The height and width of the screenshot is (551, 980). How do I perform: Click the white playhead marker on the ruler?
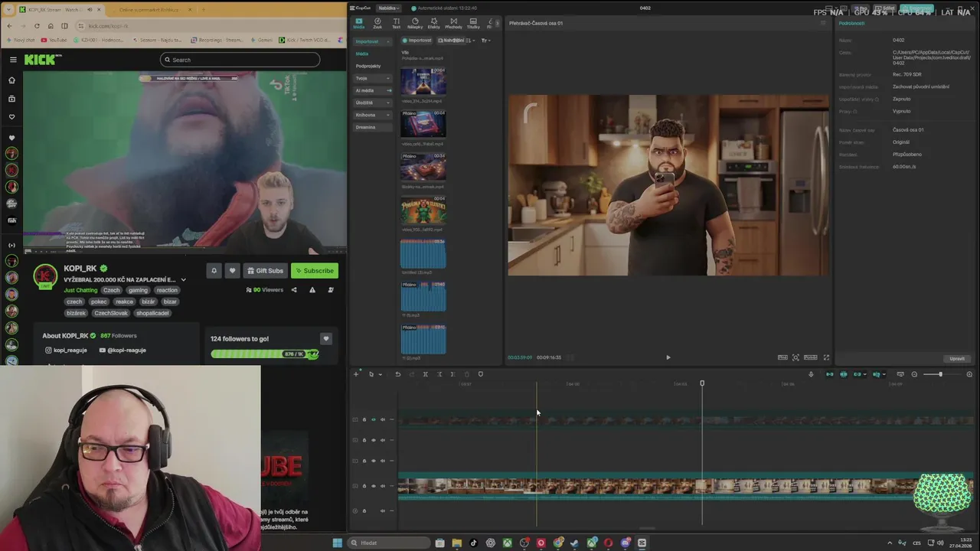(x=702, y=383)
